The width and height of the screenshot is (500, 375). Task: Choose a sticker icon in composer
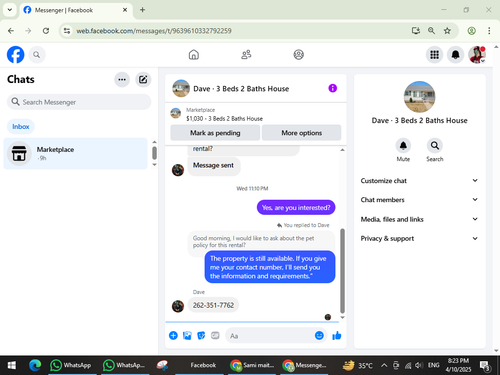[x=201, y=335]
